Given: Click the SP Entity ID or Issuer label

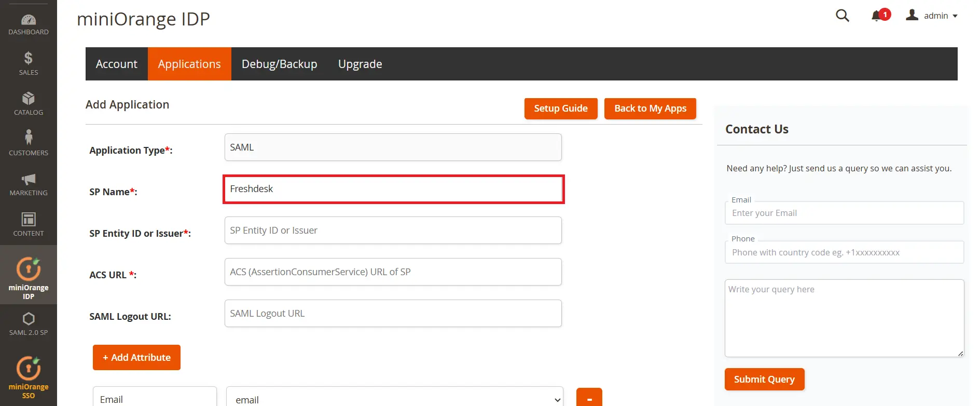Looking at the screenshot, I should (x=140, y=233).
